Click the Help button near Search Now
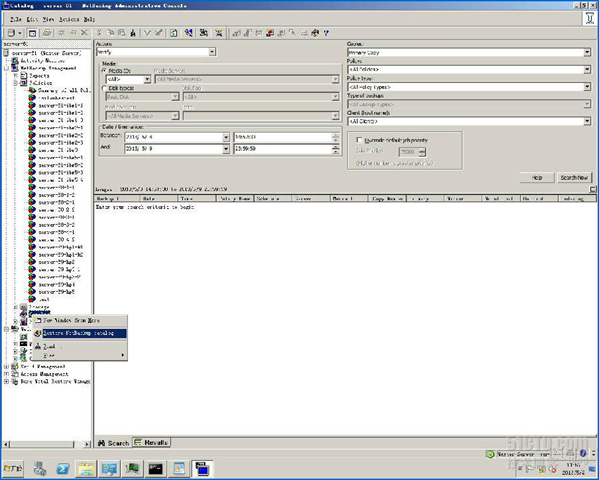This screenshot has width=599, height=480. tap(537, 177)
